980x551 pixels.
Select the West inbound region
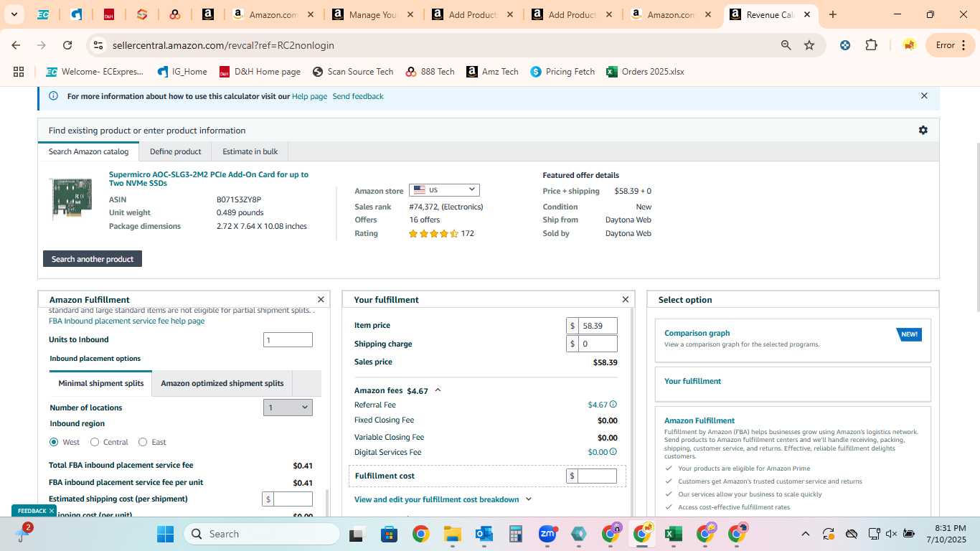coord(54,442)
